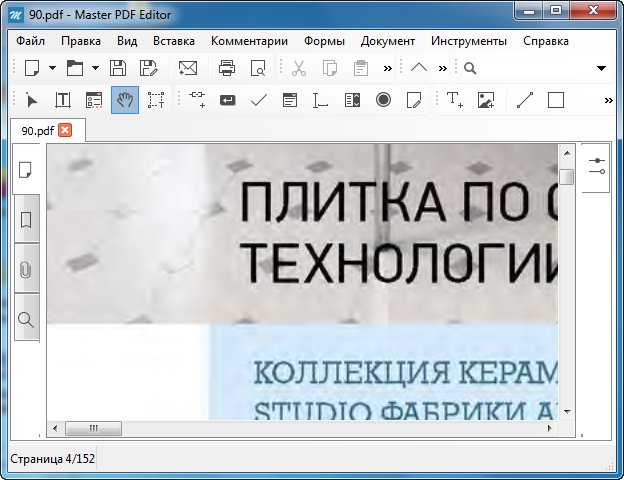Click the Print document icon
Screen dimensions: 624x480
coord(227,68)
